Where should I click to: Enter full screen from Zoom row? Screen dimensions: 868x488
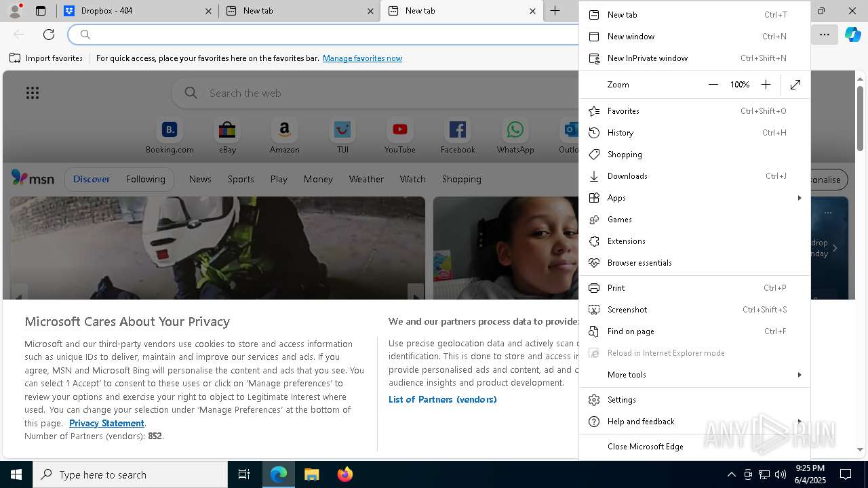(795, 85)
